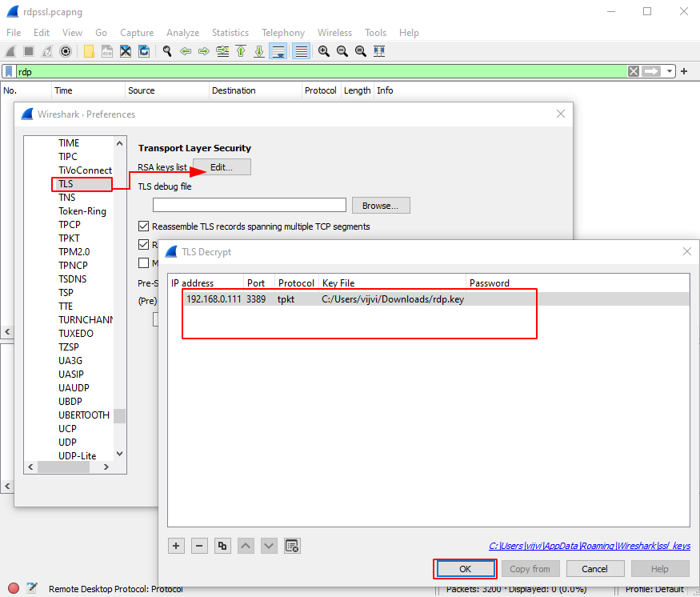Screen dimensions: 700x597
Task: Go forward to next packet arrow
Action: click(x=204, y=51)
